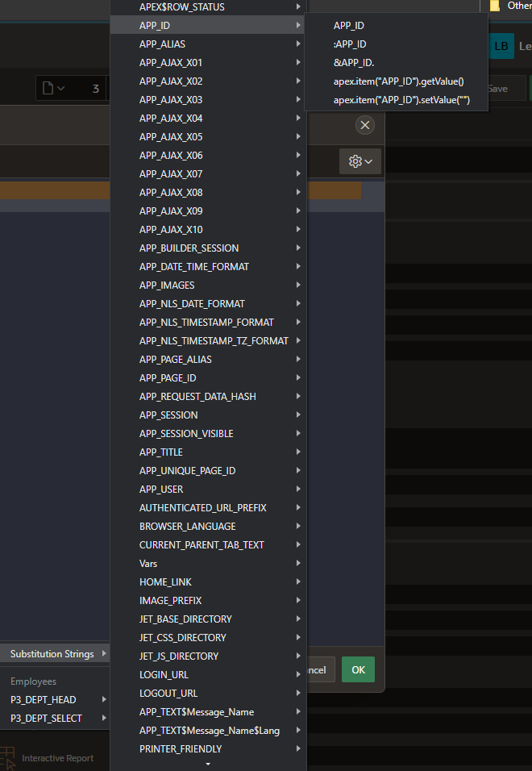Viewport: 532px width, 771px height.
Task: Open CURRENT_PARENT_TAB_TEXT submenu
Action: (x=208, y=545)
